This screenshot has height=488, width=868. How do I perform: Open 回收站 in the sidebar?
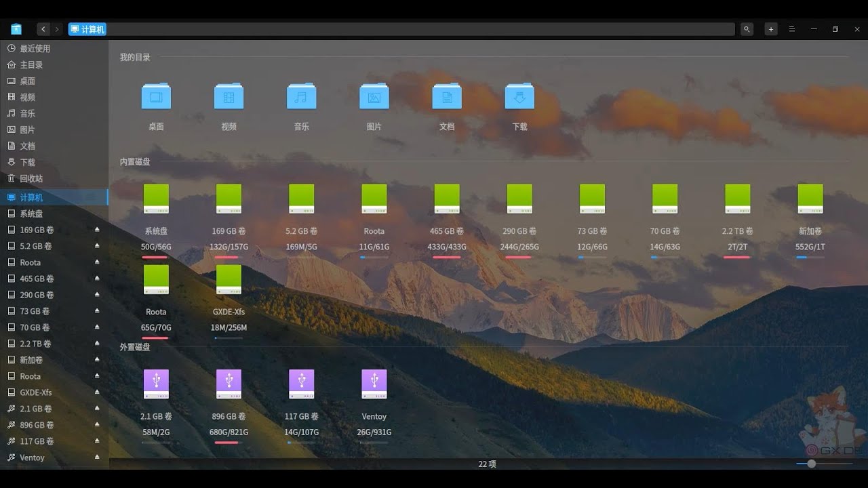point(54,178)
